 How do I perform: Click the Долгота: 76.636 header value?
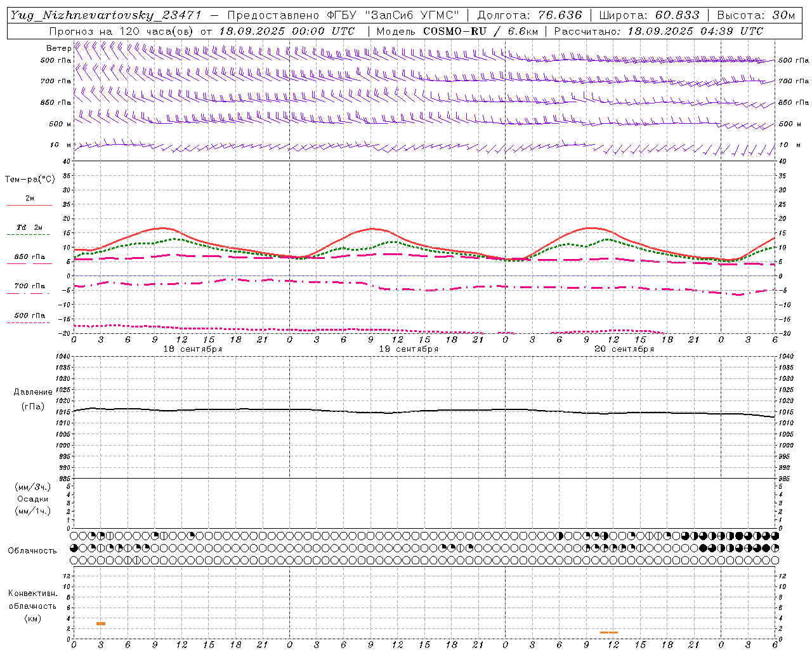pos(529,15)
